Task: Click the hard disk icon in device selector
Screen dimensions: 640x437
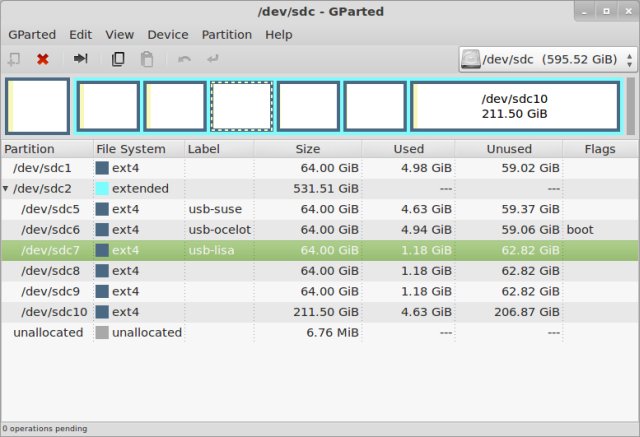Action: click(x=470, y=60)
